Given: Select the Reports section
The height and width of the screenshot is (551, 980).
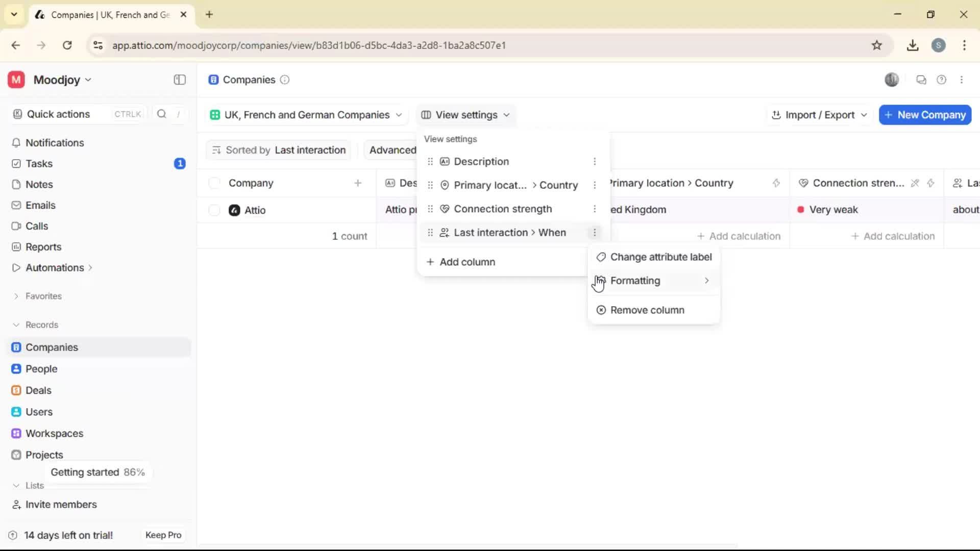Looking at the screenshot, I should click(43, 246).
